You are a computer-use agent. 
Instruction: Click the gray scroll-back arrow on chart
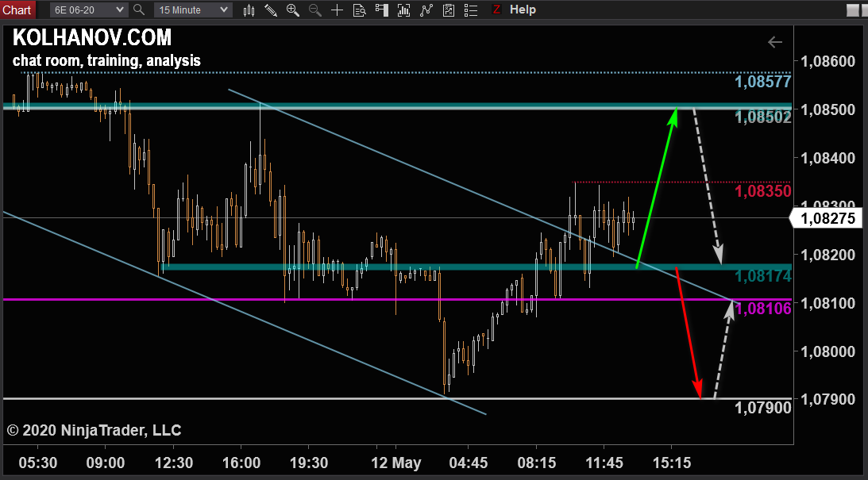coord(775,42)
